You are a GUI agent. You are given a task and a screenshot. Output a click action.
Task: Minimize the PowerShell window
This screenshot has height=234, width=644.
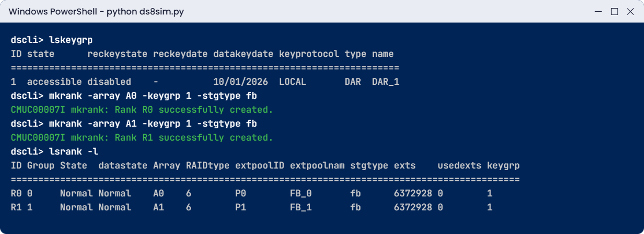(x=599, y=11)
